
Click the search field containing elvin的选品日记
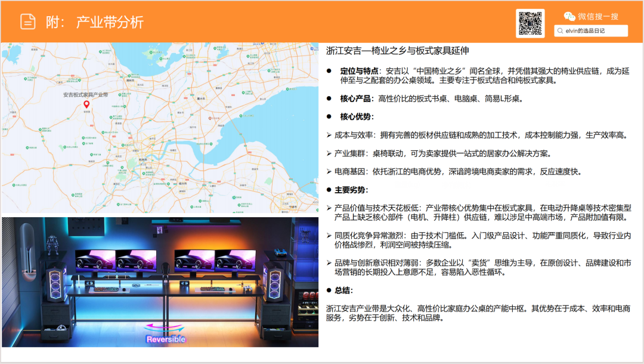[x=590, y=30]
